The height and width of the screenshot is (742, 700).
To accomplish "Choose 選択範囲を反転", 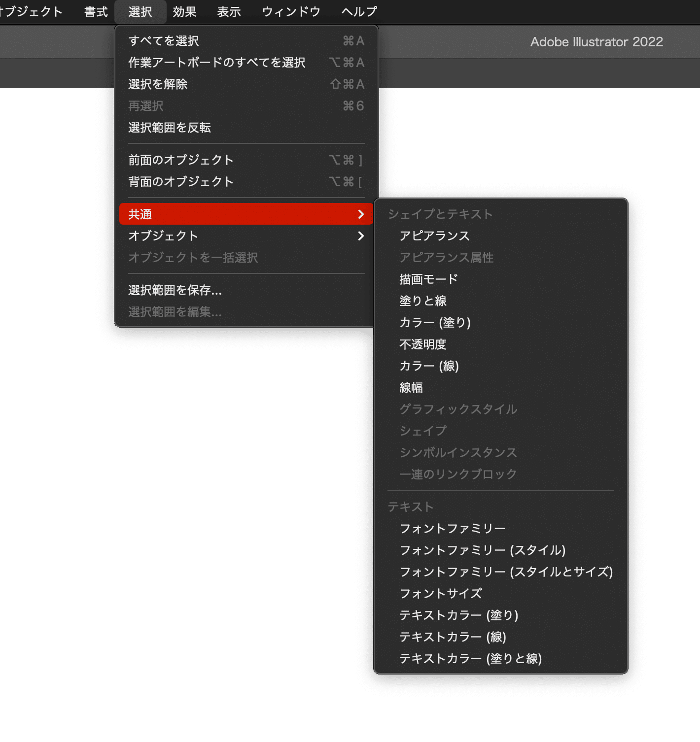I will click(246, 128).
